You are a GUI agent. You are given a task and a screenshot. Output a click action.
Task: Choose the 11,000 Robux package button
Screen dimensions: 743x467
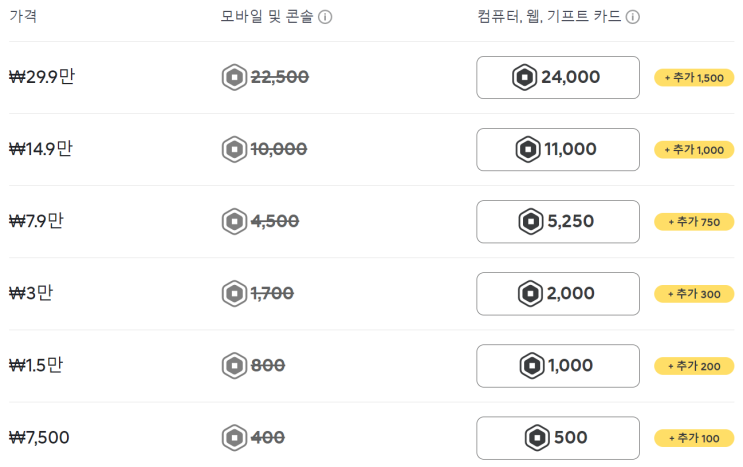pyautogui.click(x=557, y=149)
